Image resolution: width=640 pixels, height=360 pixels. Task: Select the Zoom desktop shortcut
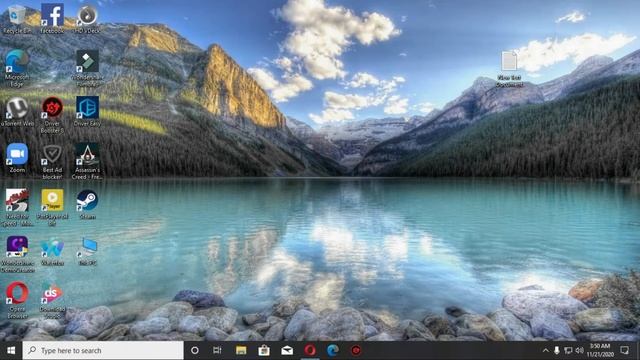pyautogui.click(x=17, y=158)
